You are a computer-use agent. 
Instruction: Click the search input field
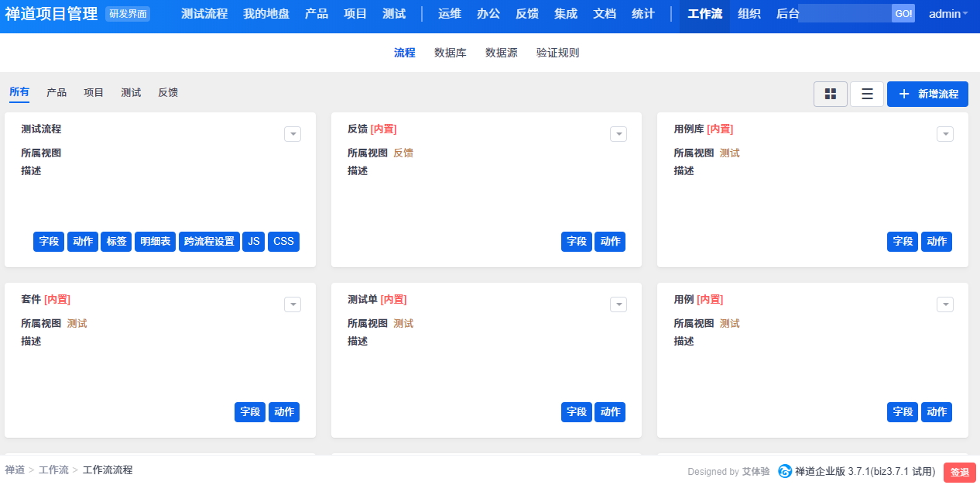845,14
